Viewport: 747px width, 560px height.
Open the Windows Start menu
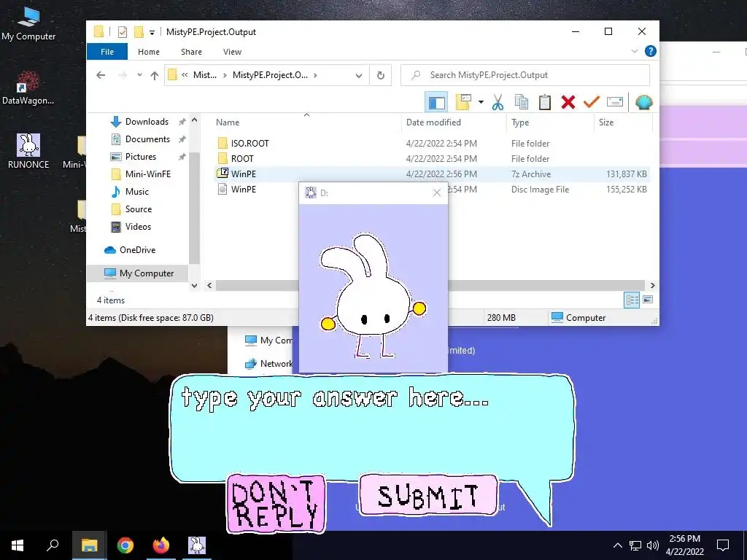pyautogui.click(x=18, y=545)
